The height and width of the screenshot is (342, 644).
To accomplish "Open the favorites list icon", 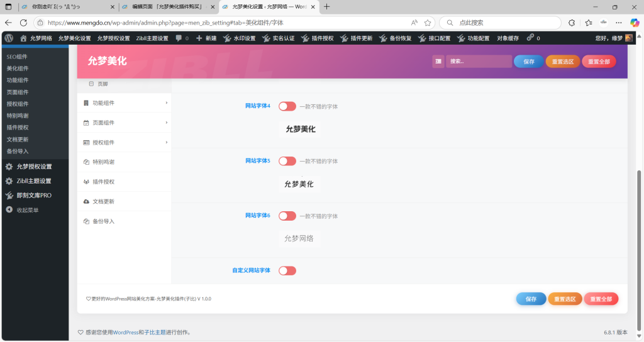I will [589, 23].
